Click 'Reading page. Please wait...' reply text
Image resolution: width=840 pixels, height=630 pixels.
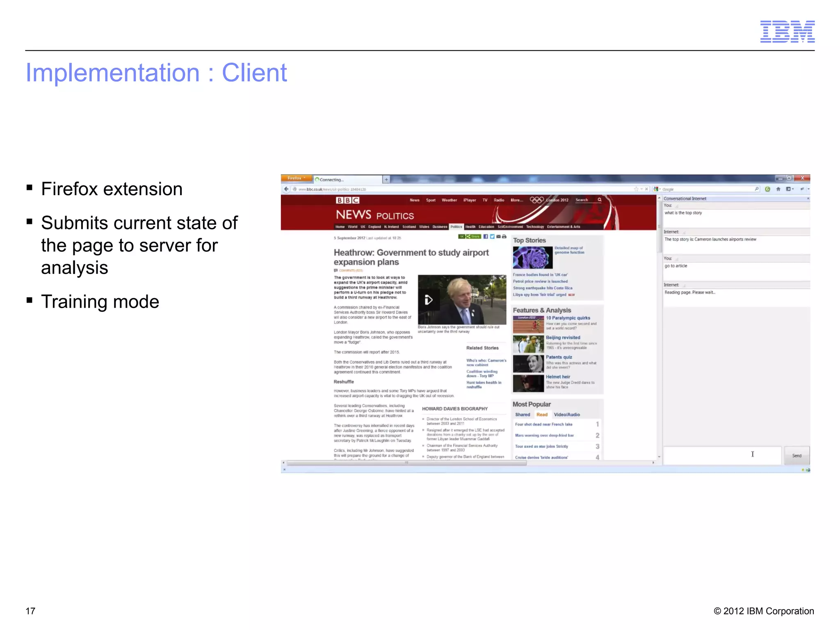[690, 292]
